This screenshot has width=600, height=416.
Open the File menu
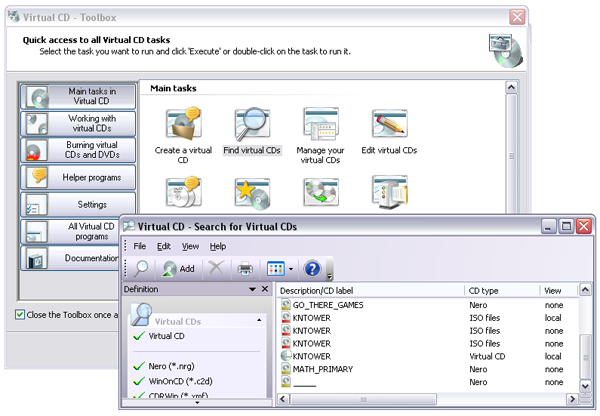[x=140, y=246]
